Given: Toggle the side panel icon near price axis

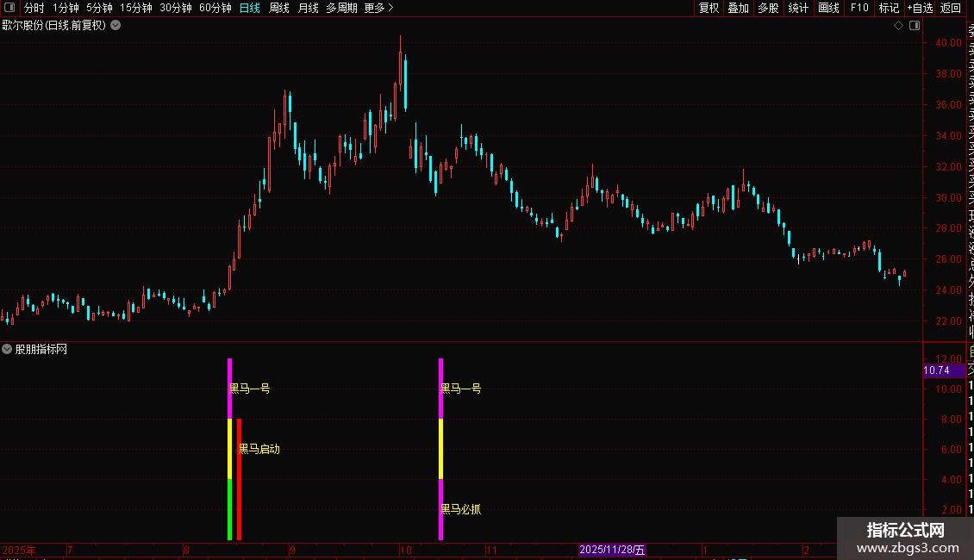Looking at the screenshot, I should (x=915, y=26).
